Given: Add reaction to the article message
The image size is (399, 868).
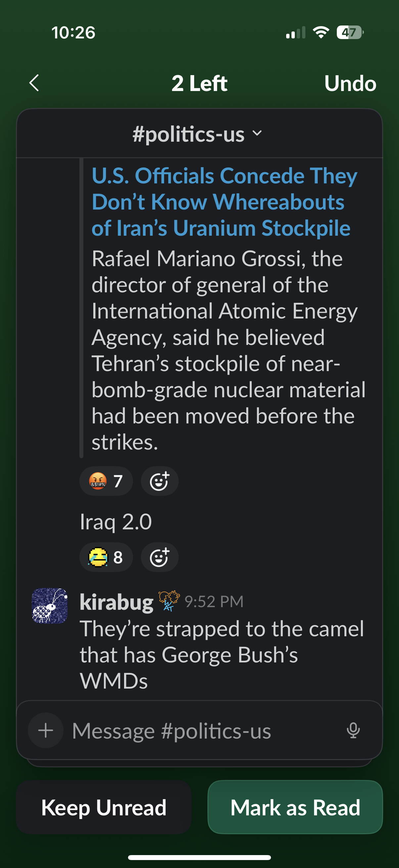Looking at the screenshot, I should tap(159, 481).
